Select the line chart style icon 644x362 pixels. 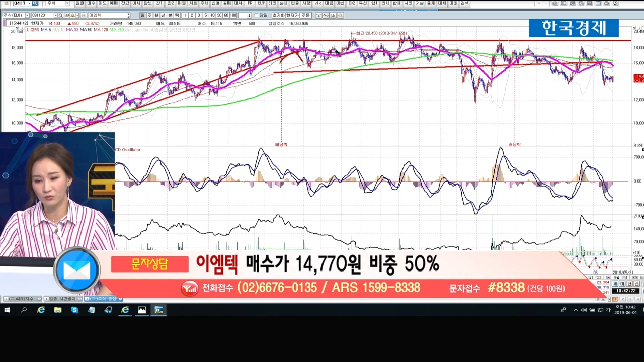point(326,15)
